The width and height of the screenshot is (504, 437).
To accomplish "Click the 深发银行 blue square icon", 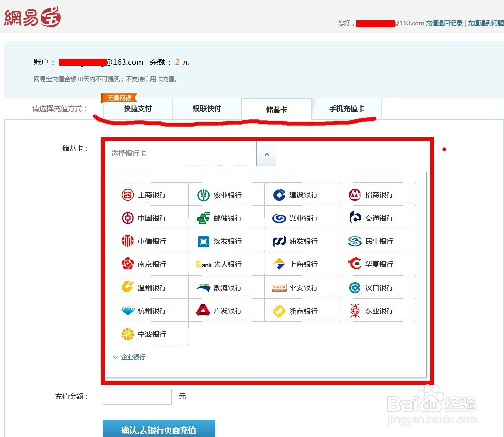I will [x=204, y=241].
